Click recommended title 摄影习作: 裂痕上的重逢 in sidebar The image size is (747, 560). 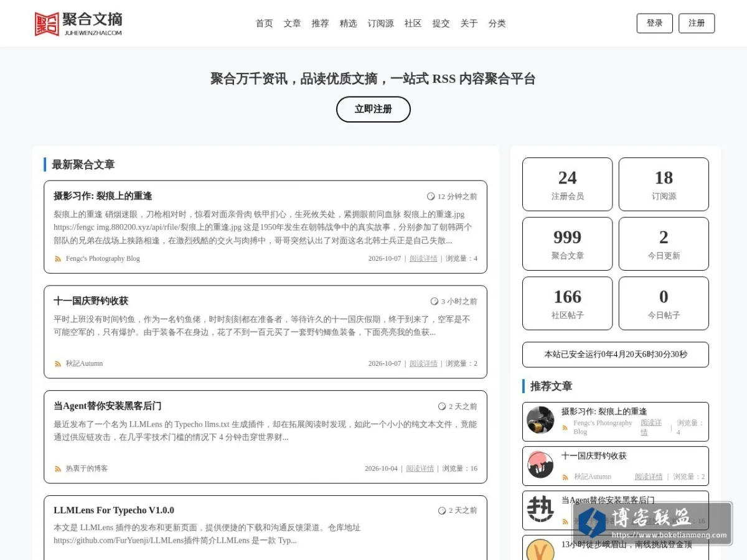pyautogui.click(x=604, y=411)
